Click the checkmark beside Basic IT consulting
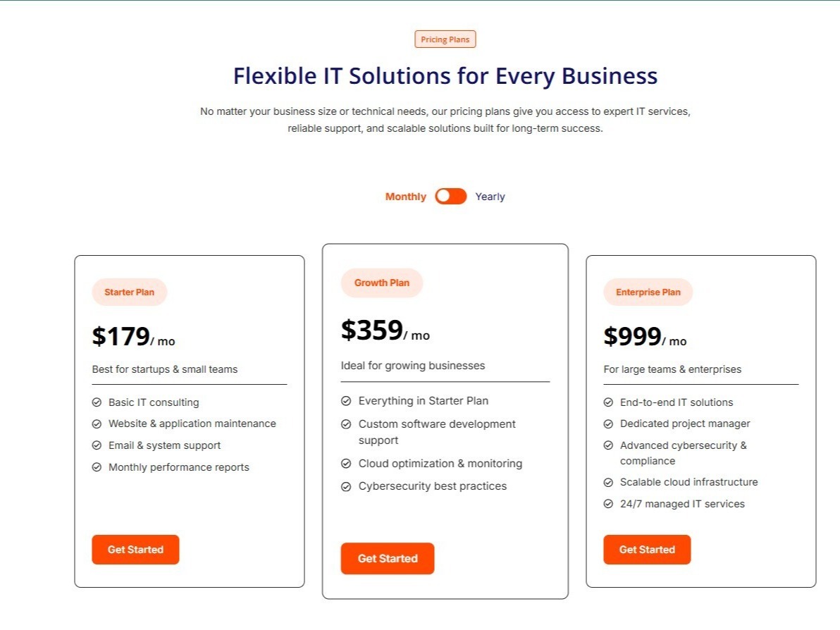The height and width of the screenshot is (630, 840). click(96, 402)
